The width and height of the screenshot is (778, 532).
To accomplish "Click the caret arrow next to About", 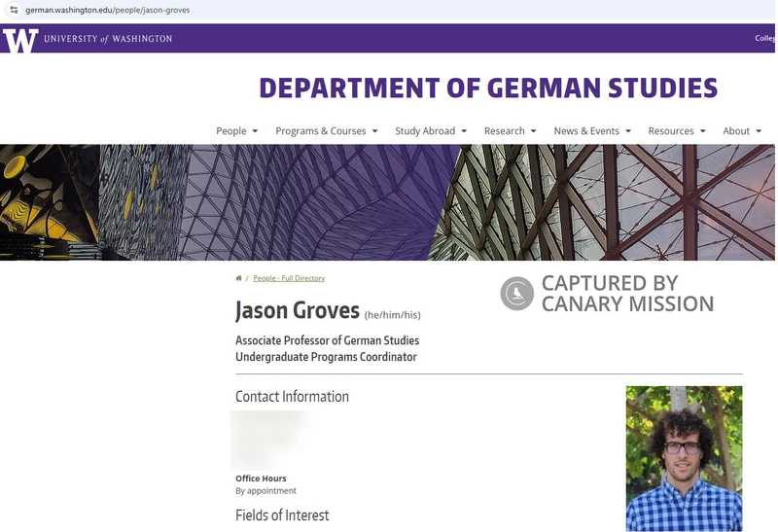I will [x=758, y=131].
